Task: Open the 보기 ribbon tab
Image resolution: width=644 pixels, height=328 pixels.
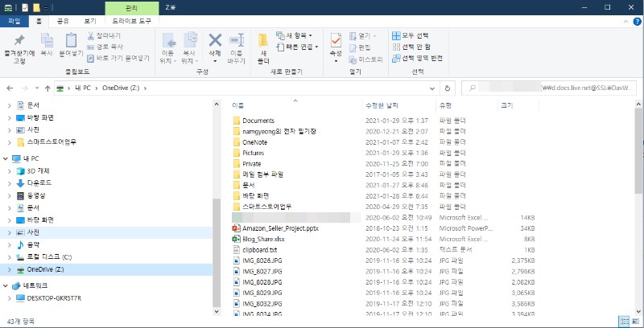Action: click(x=90, y=21)
